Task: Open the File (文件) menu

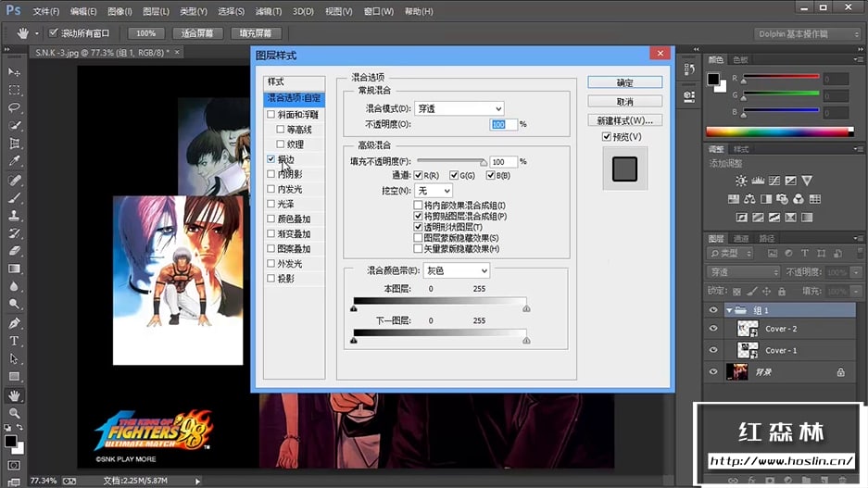Action: pos(46,11)
